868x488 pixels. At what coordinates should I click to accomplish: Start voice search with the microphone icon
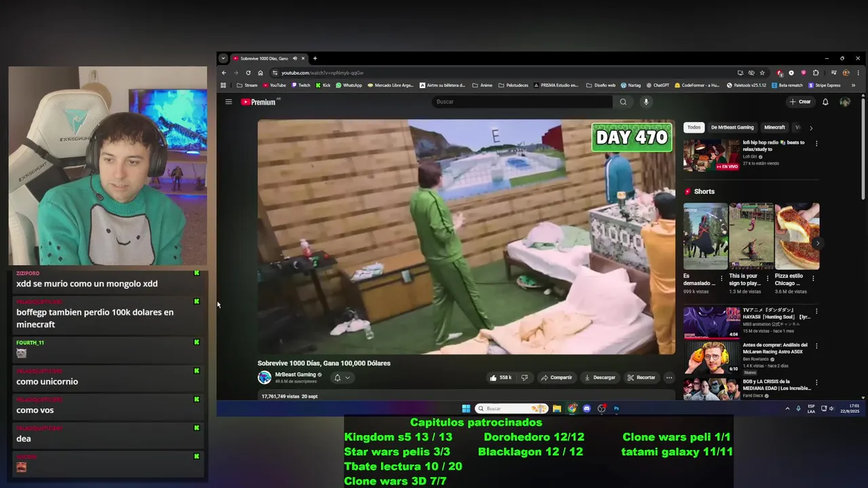pos(646,102)
